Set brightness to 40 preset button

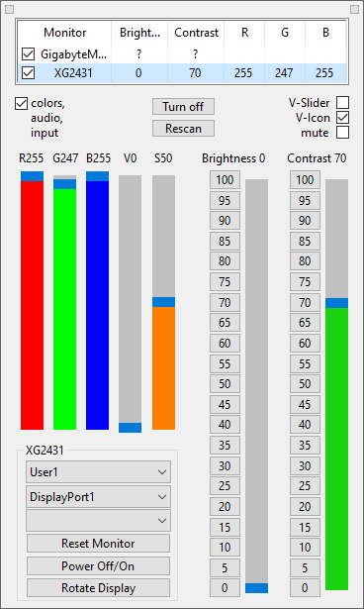coord(225,425)
